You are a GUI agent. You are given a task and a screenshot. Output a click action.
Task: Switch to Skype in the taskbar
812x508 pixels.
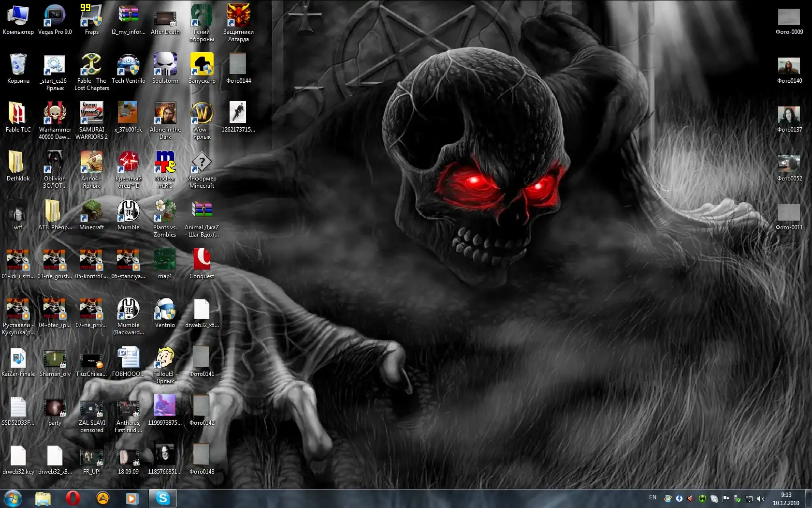pyautogui.click(x=162, y=498)
